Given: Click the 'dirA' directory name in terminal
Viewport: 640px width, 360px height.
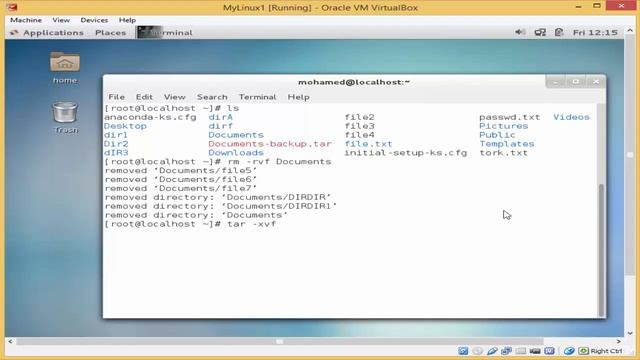Looking at the screenshot, I should coord(220,117).
